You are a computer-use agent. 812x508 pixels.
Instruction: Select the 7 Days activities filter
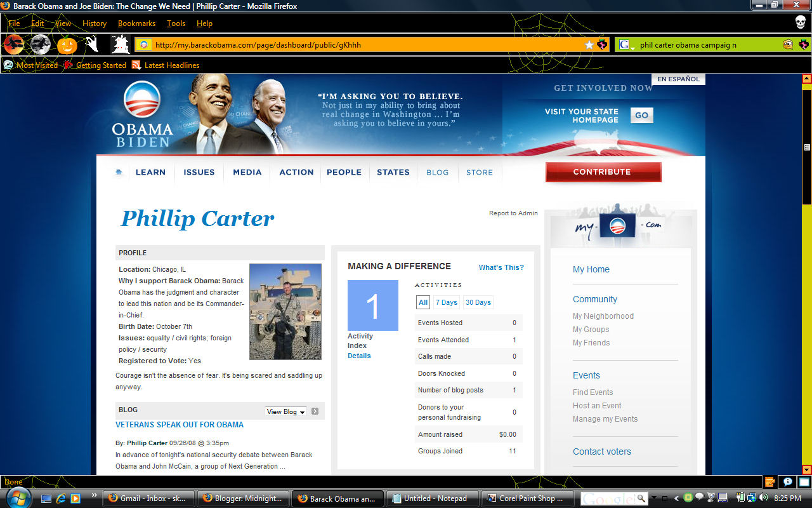coord(446,302)
